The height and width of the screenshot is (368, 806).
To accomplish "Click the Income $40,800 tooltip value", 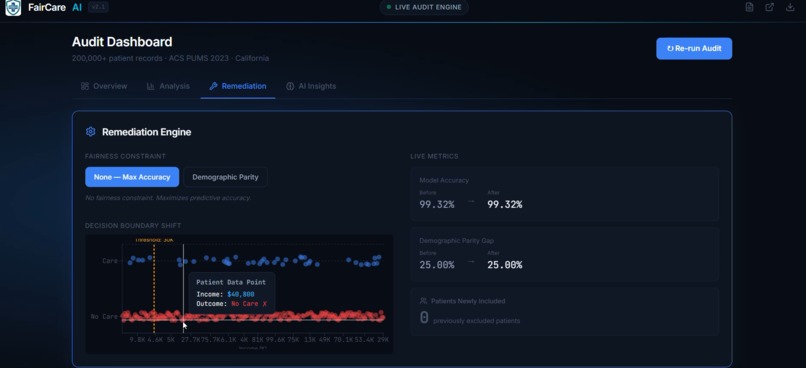I will pos(241,294).
